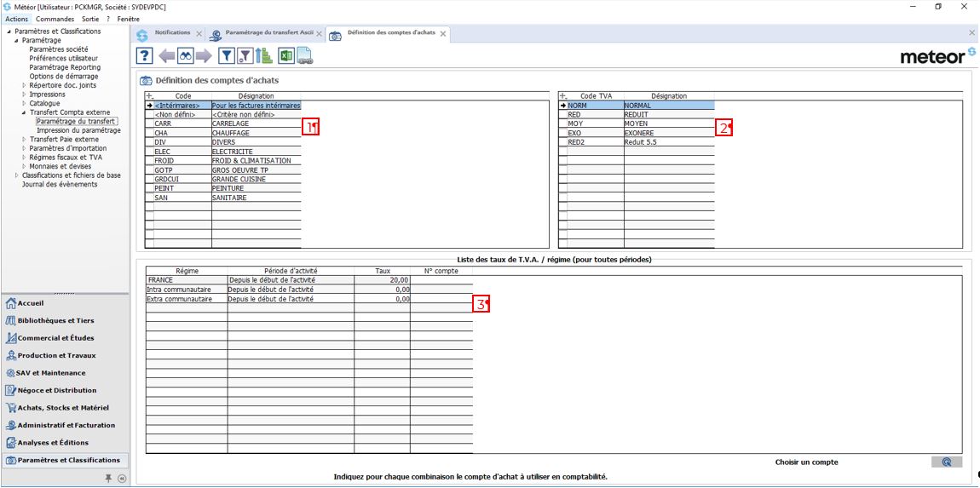Click N° compte cell in the FRANCE row
Image resolution: width=980 pixels, height=488 pixels.
(x=441, y=280)
